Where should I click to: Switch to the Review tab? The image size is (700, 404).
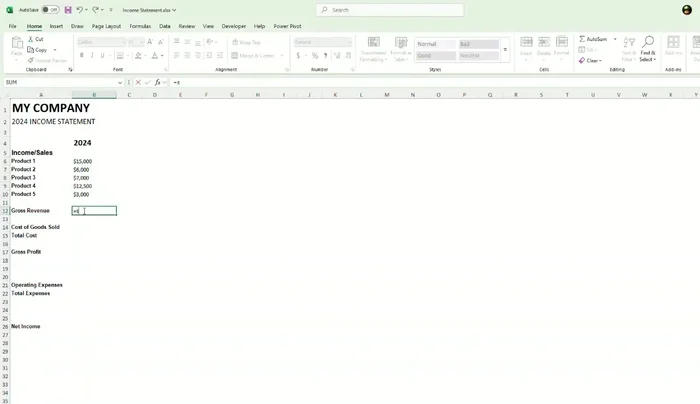coord(187,26)
